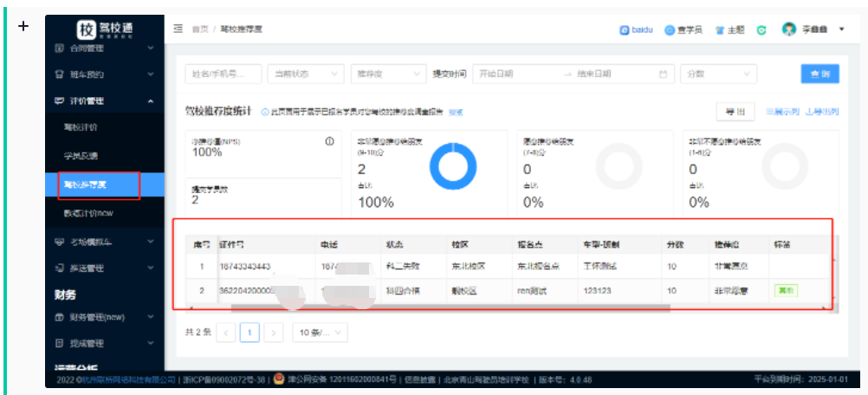Open the 推荐度 filter dropdown
Screen dimensions: 868x395
[389, 74]
